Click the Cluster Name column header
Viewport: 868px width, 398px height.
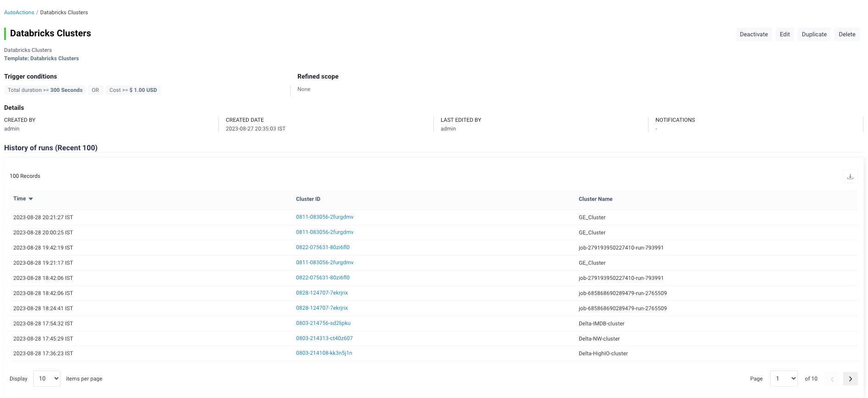[x=595, y=199]
